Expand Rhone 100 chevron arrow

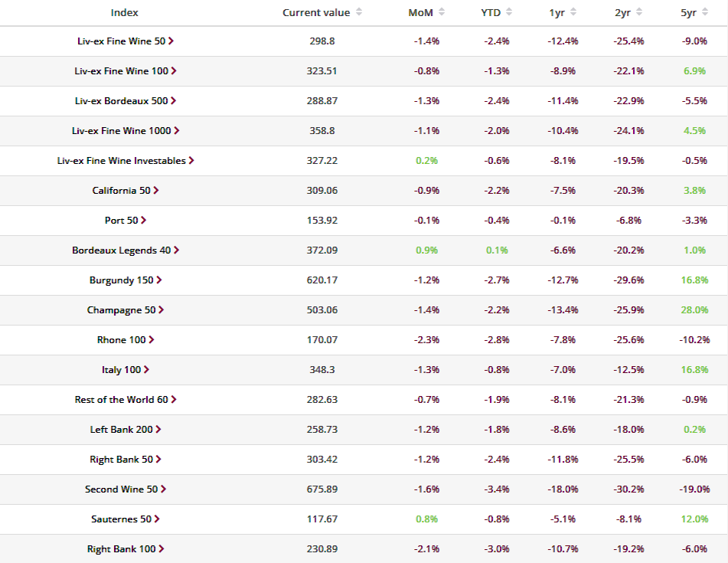click(152, 339)
